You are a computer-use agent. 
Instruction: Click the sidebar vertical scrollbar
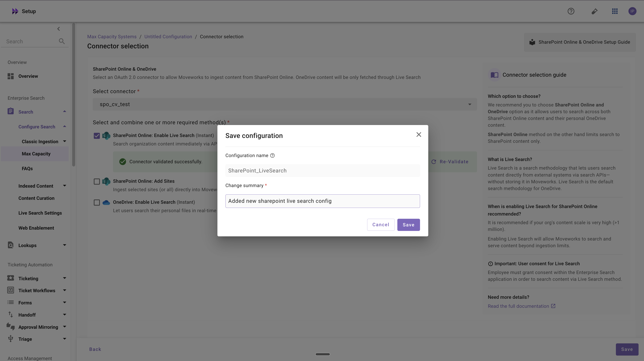(x=73, y=95)
